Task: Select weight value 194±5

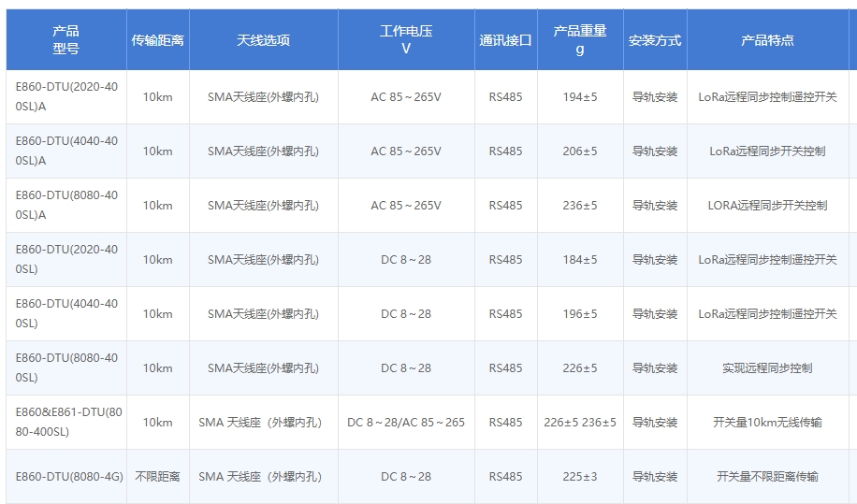Action: 580,96
